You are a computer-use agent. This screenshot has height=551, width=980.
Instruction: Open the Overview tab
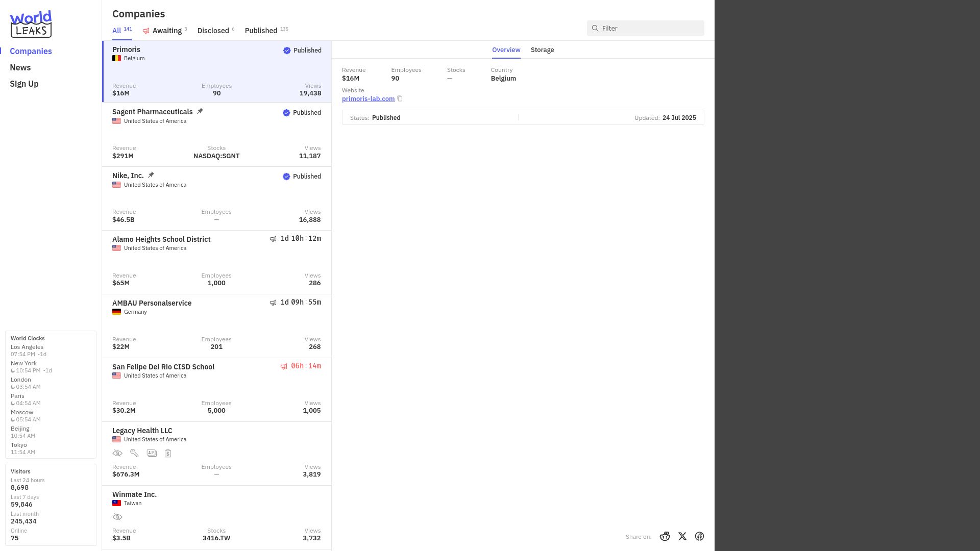[x=506, y=50]
